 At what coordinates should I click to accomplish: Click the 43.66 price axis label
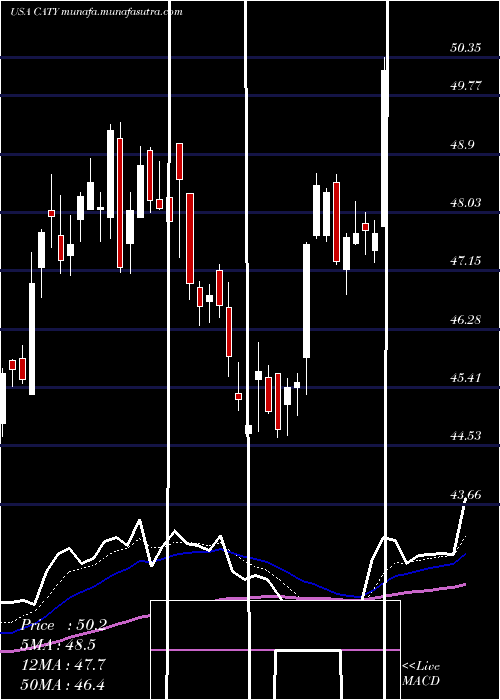466,494
